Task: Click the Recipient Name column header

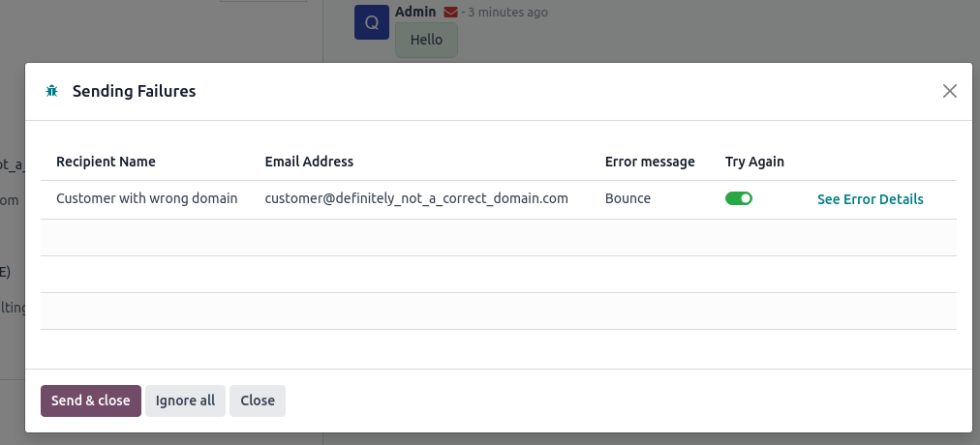Action: [x=106, y=162]
